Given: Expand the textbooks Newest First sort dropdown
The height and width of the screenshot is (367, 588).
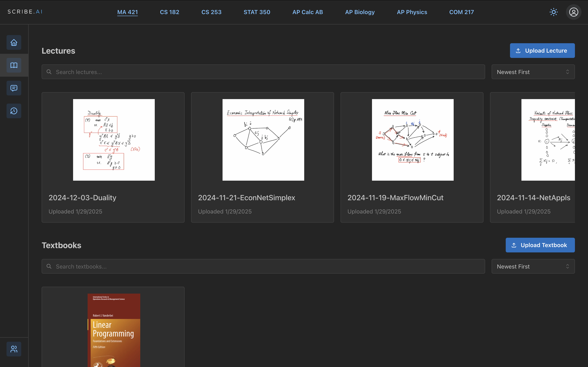Looking at the screenshot, I should coord(533,266).
